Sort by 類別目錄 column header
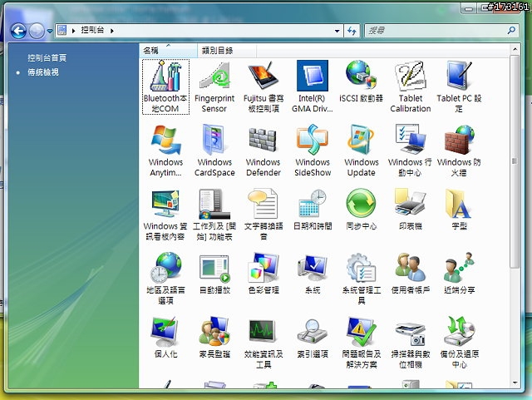532x400 pixels. pyautogui.click(x=227, y=51)
